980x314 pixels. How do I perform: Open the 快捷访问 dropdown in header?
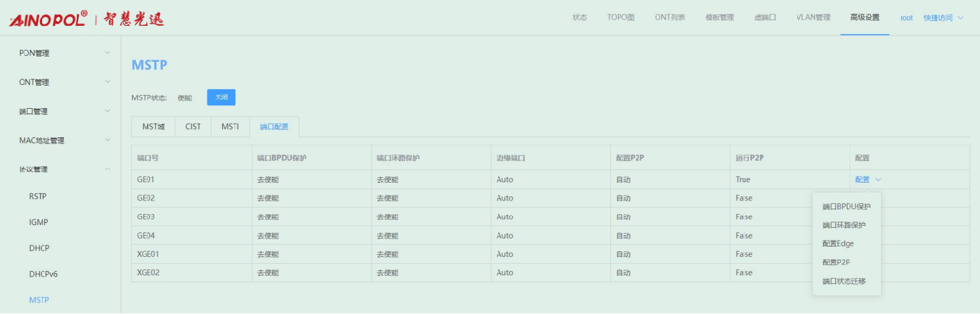pyautogui.click(x=943, y=18)
